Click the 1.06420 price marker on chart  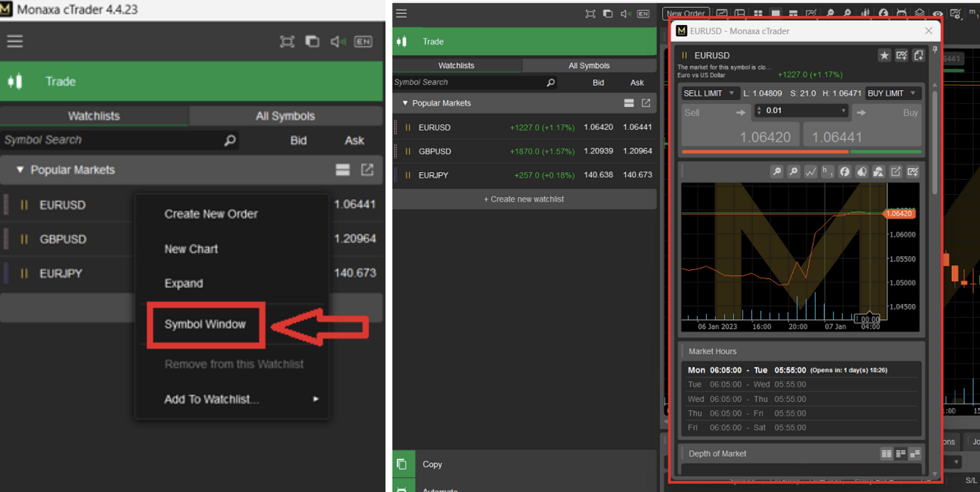click(x=900, y=214)
